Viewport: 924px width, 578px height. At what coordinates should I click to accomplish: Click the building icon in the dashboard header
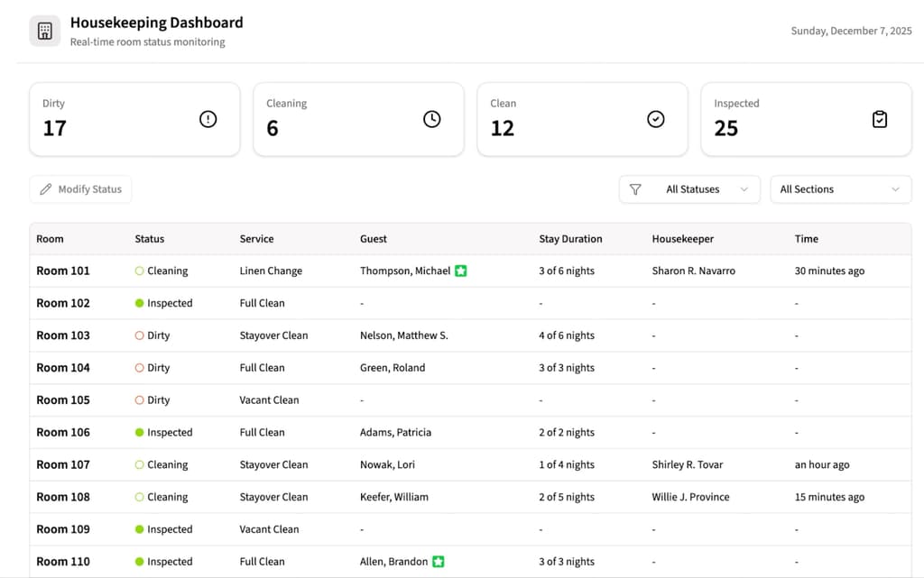pyautogui.click(x=44, y=31)
